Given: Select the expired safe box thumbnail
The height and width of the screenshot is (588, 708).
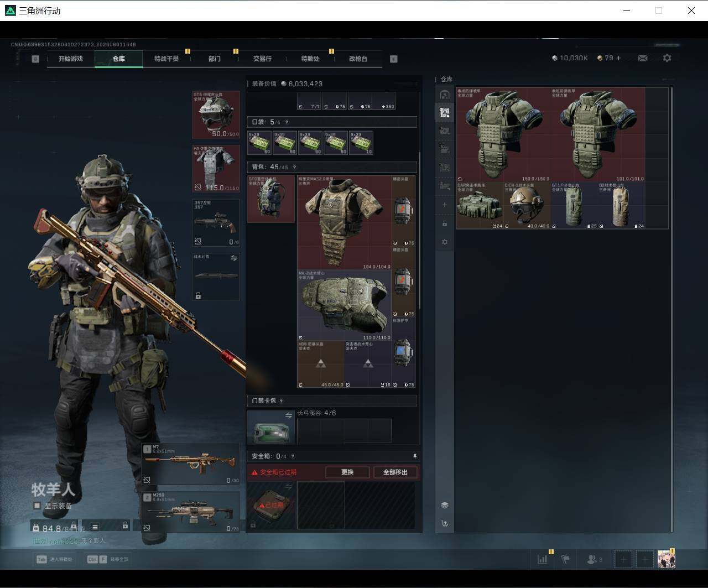Looking at the screenshot, I should pos(271,505).
